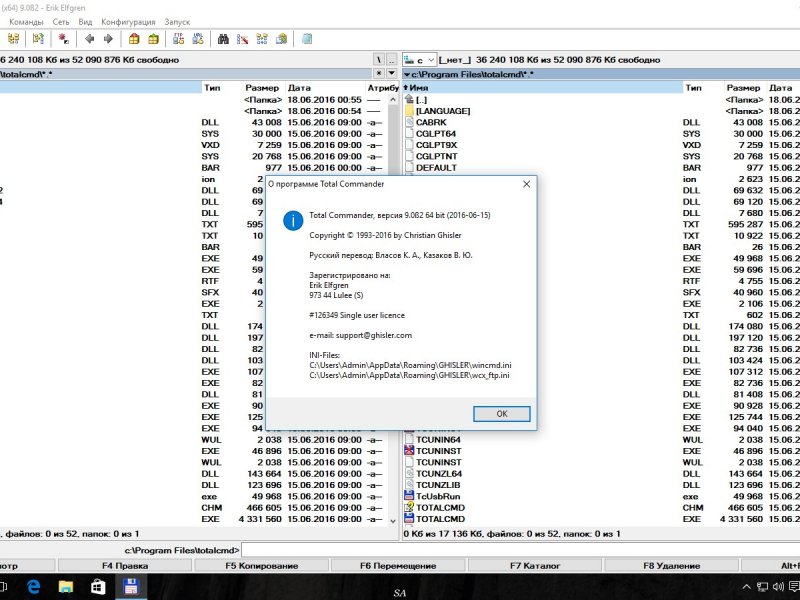This screenshot has width=800, height=600.
Task: Open the Конфигурация menu
Action: pyautogui.click(x=128, y=22)
